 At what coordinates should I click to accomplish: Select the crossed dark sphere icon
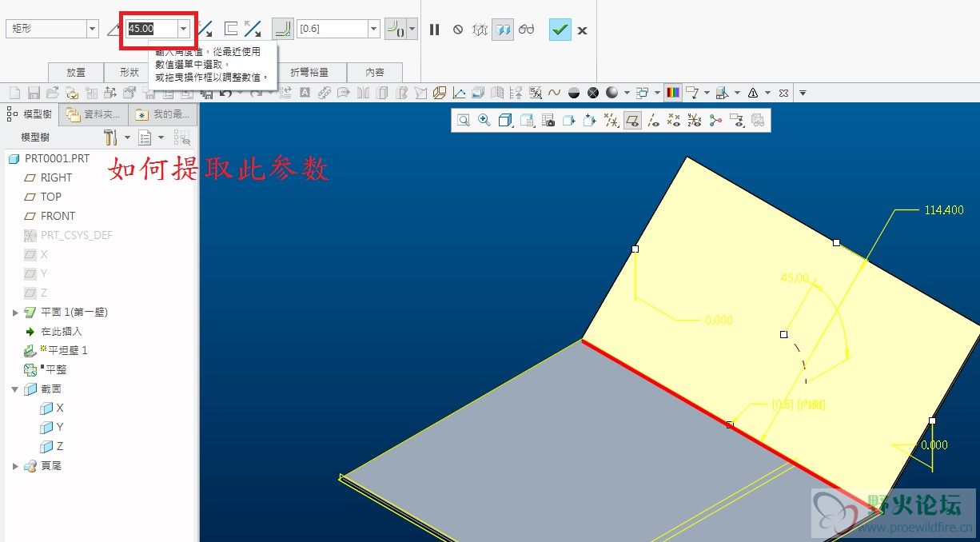tap(592, 93)
